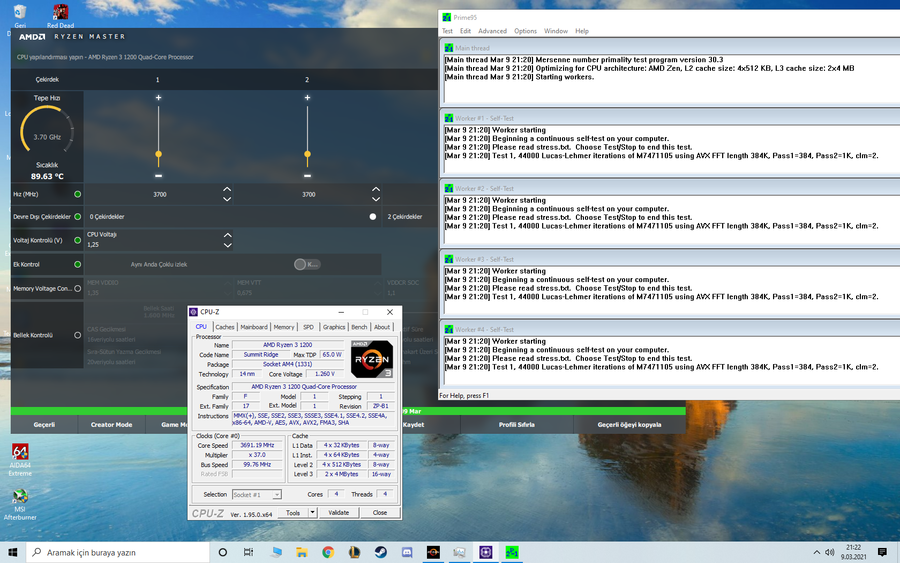Open Prime95 Test menu

(x=447, y=31)
